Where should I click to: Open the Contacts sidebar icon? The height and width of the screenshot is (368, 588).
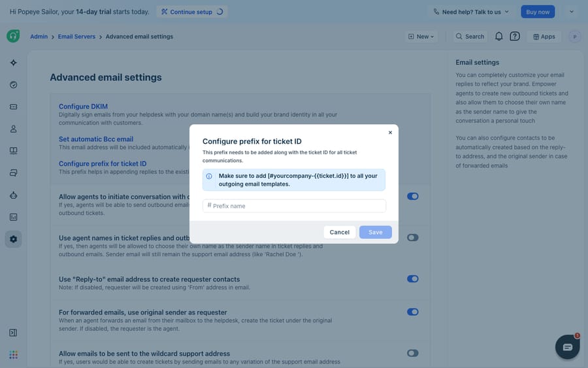tap(14, 129)
